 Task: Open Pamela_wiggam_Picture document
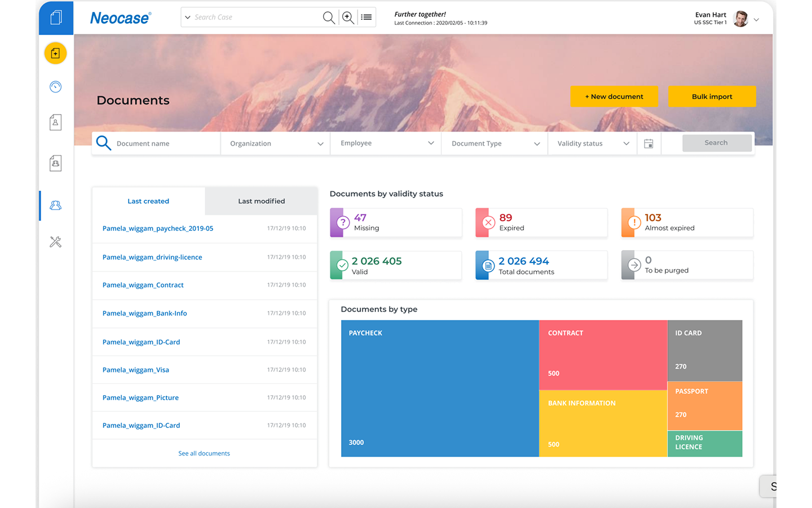pos(140,397)
